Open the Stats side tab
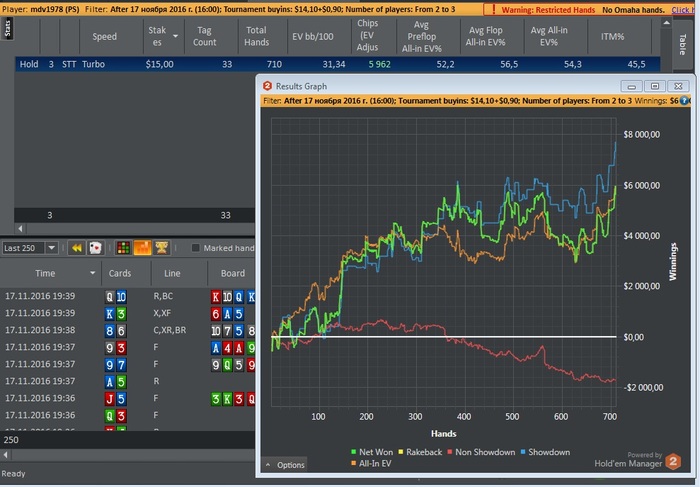Screen dimensions: 700x487 pyautogui.click(x=7, y=29)
